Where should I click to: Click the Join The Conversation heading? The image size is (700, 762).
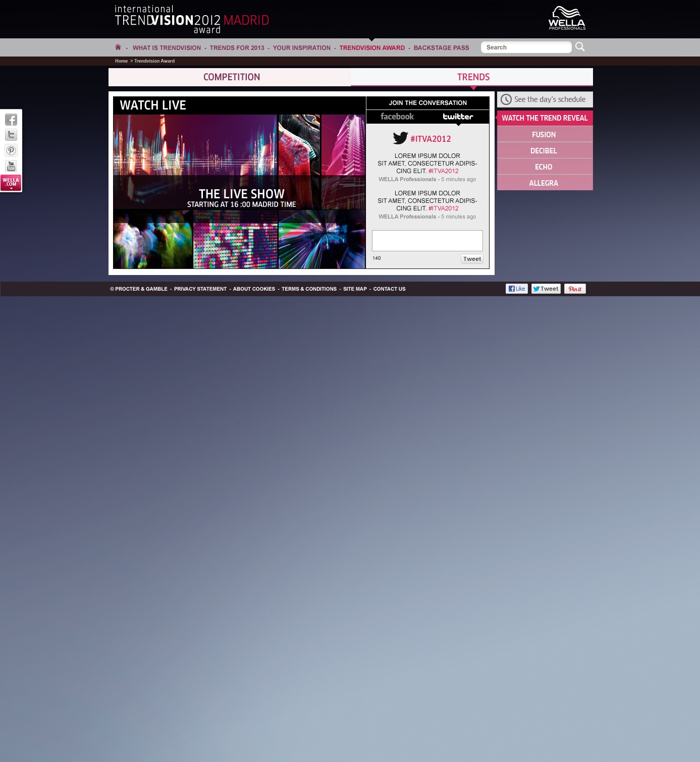click(x=428, y=103)
